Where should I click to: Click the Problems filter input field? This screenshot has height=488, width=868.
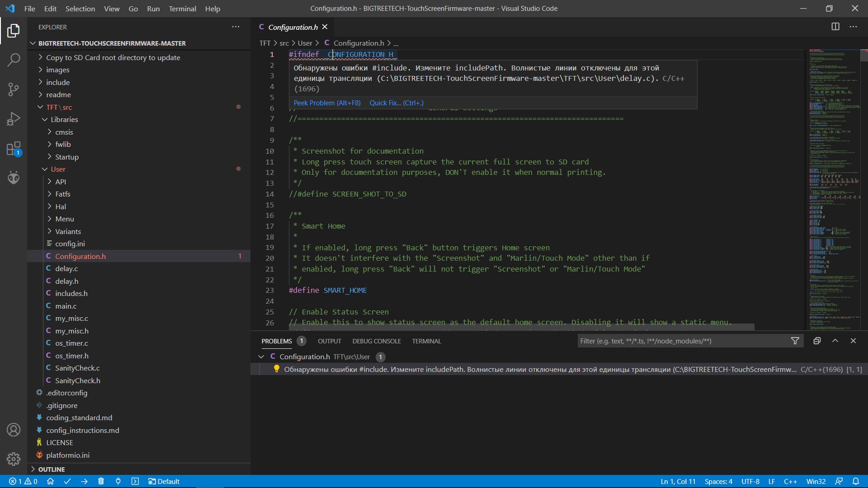683,341
